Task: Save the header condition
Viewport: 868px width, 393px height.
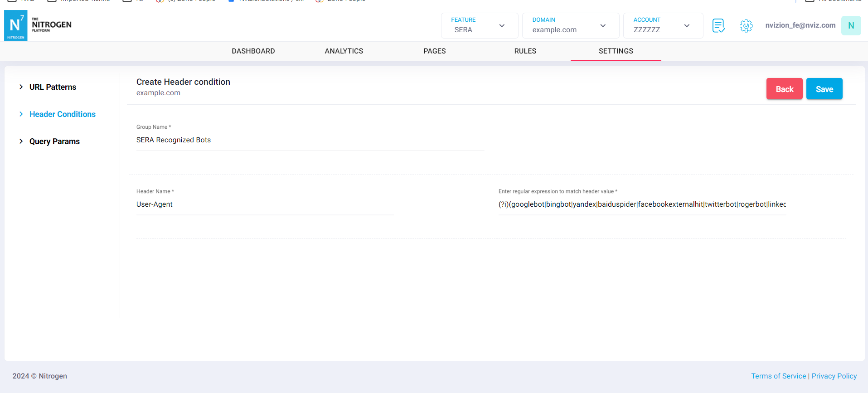Action: tap(824, 89)
